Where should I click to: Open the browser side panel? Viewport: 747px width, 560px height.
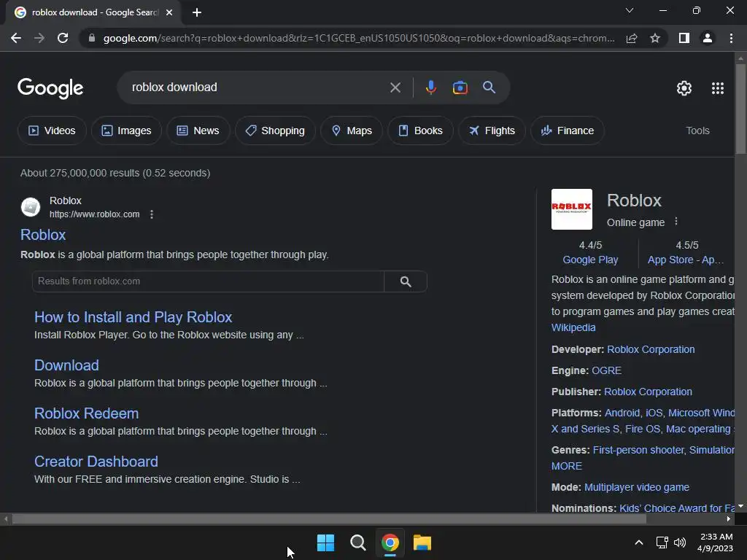tap(684, 38)
